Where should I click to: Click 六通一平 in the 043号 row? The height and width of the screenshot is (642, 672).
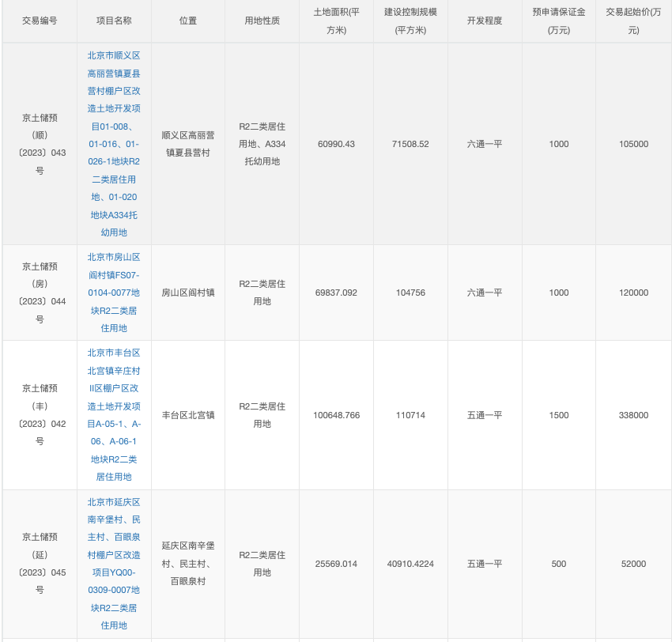point(485,144)
